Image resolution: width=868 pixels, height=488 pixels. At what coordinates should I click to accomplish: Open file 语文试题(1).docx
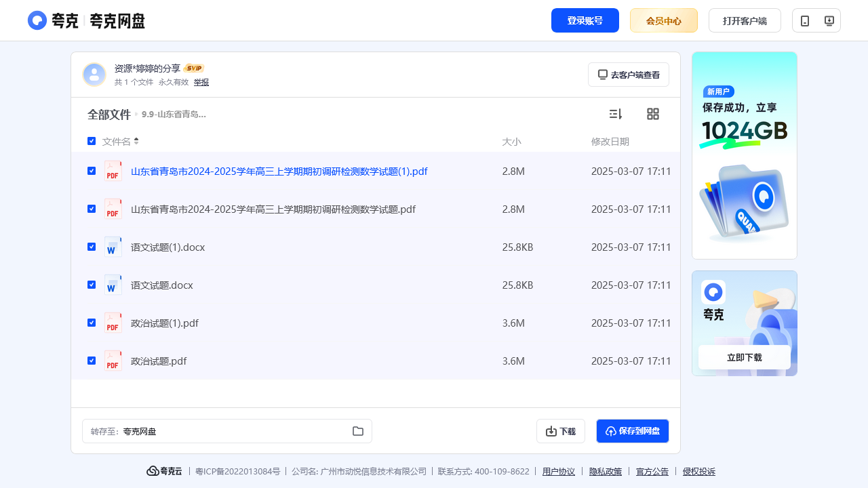click(x=167, y=247)
